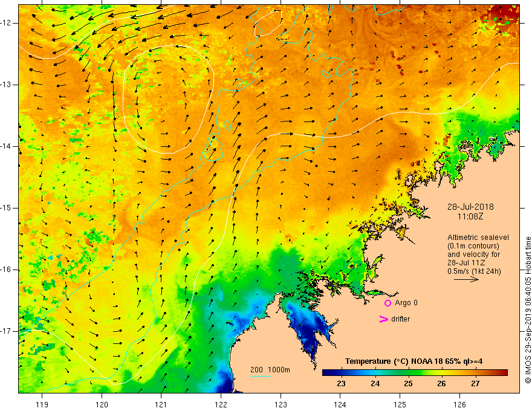This screenshot has height=411, width=532.
Task: Click longitude label 121 on bottom axis
Action: tap(161, 404)
